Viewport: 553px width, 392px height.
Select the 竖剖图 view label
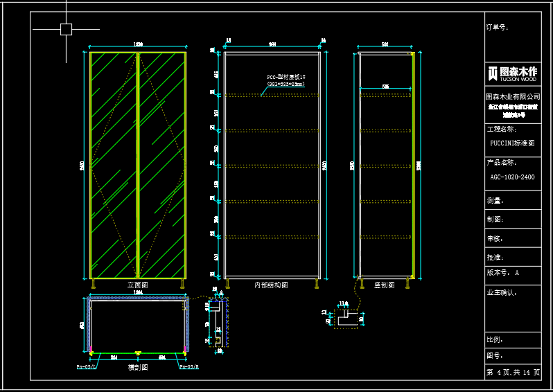tap(384, 285)
